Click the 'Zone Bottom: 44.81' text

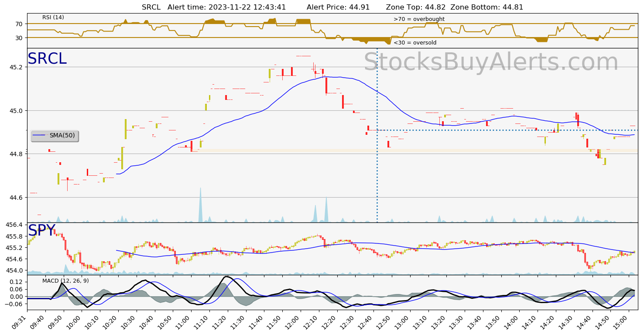[486, 7]
